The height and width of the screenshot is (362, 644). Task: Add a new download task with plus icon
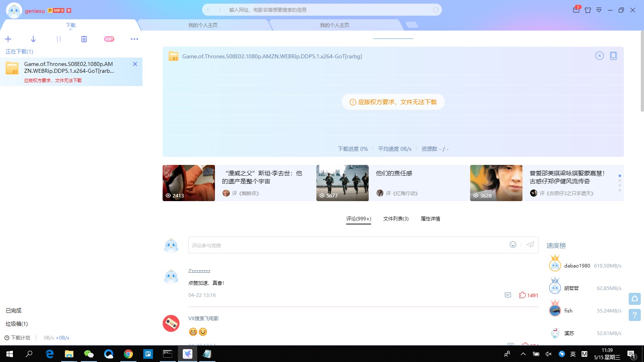pyautogui.click(x=8, y=39)
